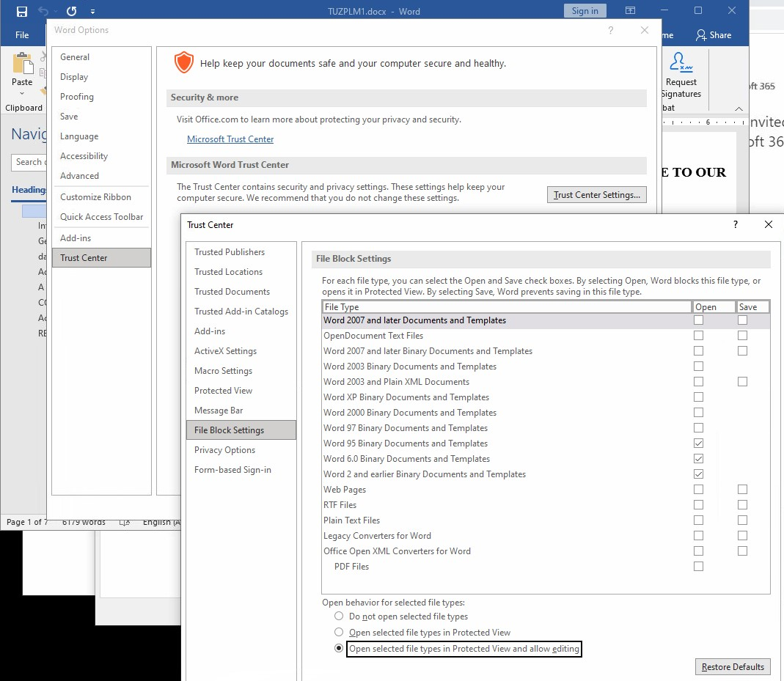This screenshot has width=784, height=681.
Task: Open the Trusted Locations section
Action: 241,272
